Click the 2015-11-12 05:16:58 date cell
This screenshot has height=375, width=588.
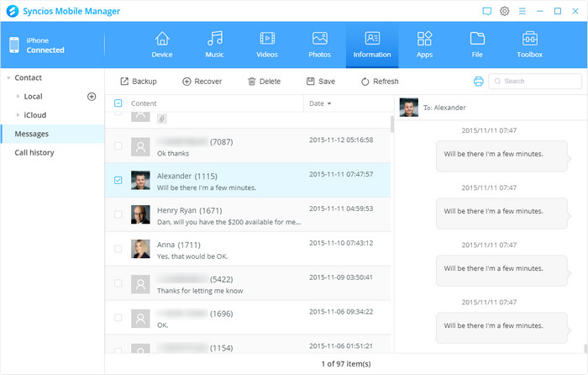point(341,140)
